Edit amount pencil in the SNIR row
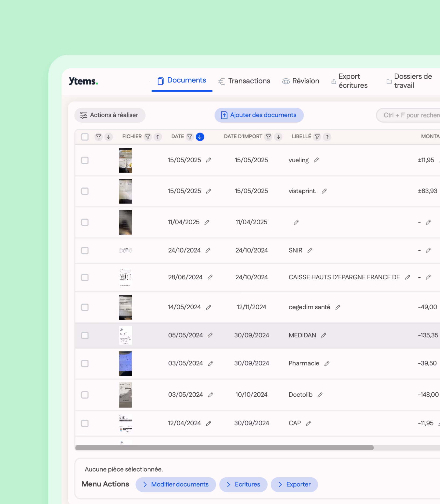The height and width of the screenshot is (504, 440). coord(428,250)
